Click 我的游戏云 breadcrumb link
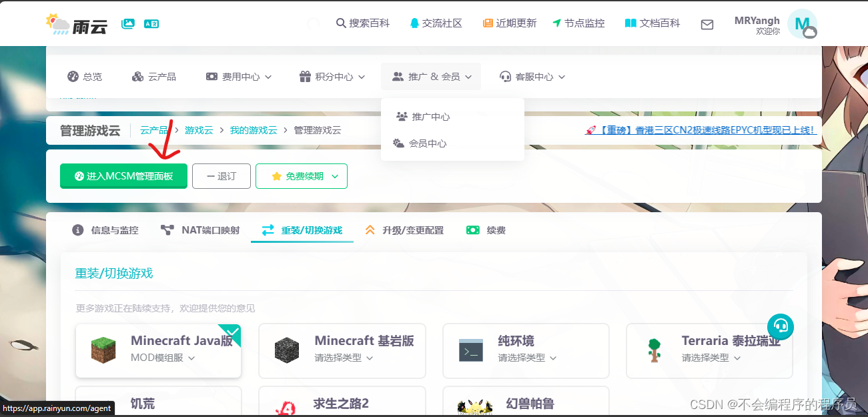This screenshot has width=868, height=417. (x=254, y=130)
